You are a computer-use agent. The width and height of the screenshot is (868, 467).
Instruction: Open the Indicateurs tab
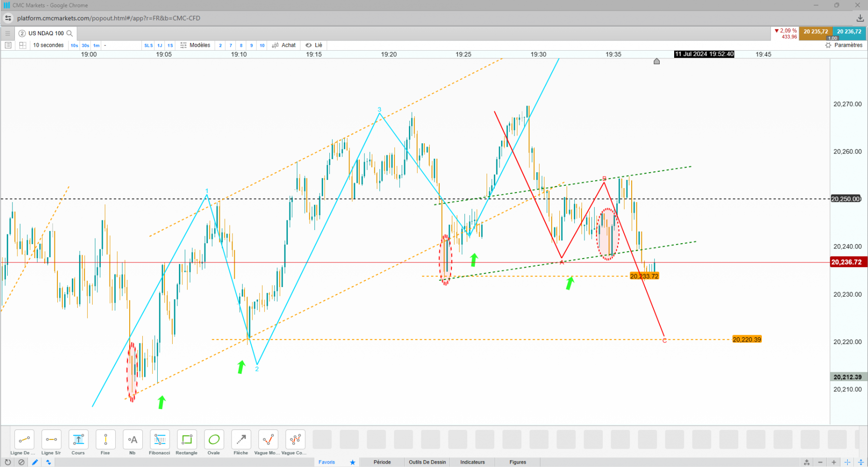[472, 462]
